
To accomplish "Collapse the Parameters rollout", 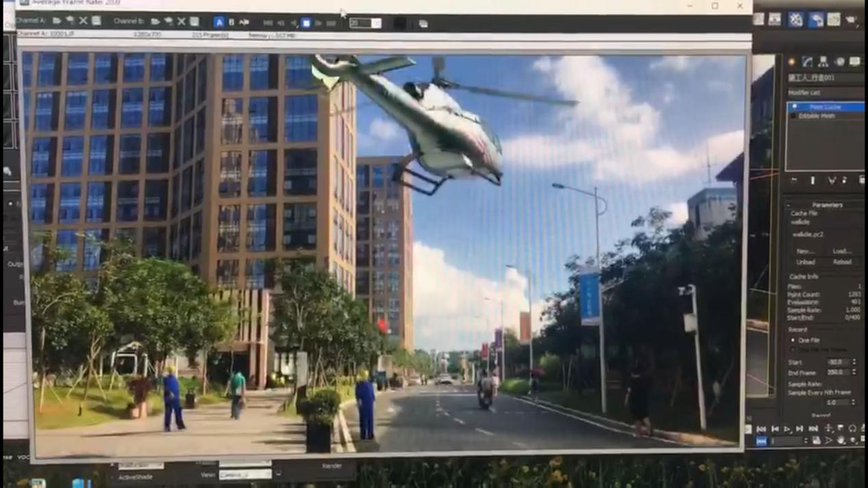I will point(826,205).
